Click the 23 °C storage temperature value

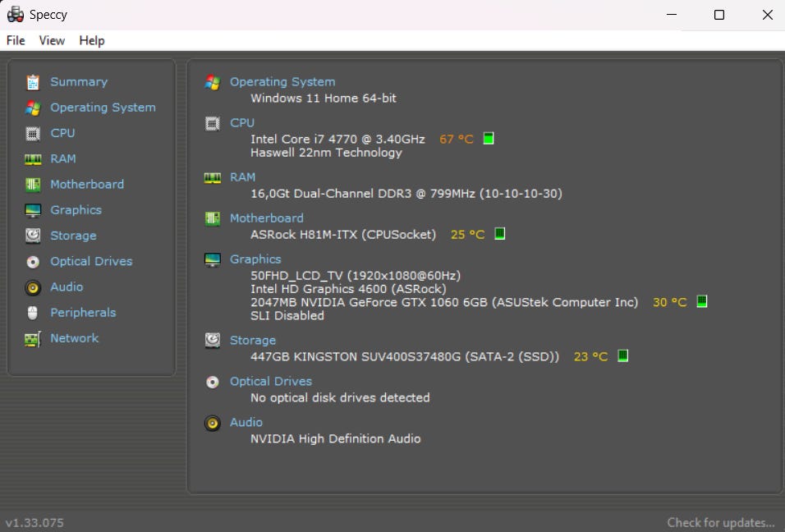590,357
